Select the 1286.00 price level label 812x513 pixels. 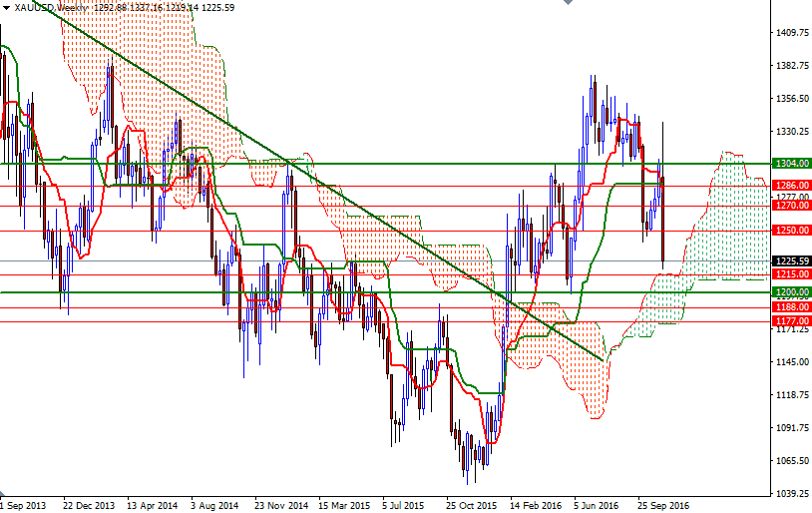coord(790,186)
